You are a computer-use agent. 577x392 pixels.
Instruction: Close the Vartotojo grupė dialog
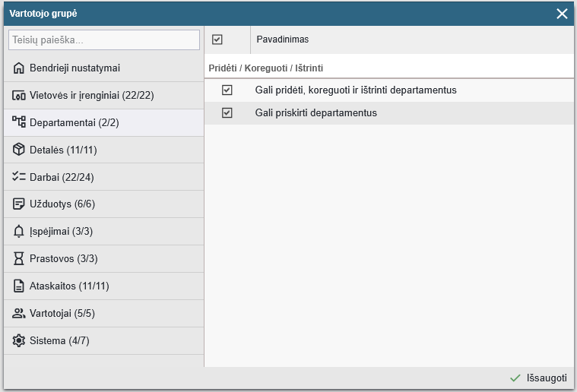click(562, 14)
